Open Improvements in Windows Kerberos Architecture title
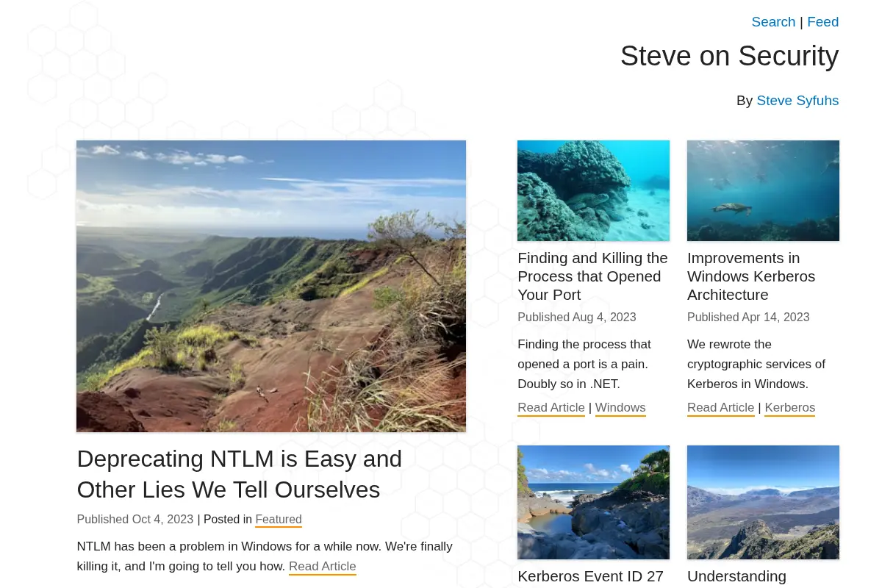The image size is (882, 588). 751,276
